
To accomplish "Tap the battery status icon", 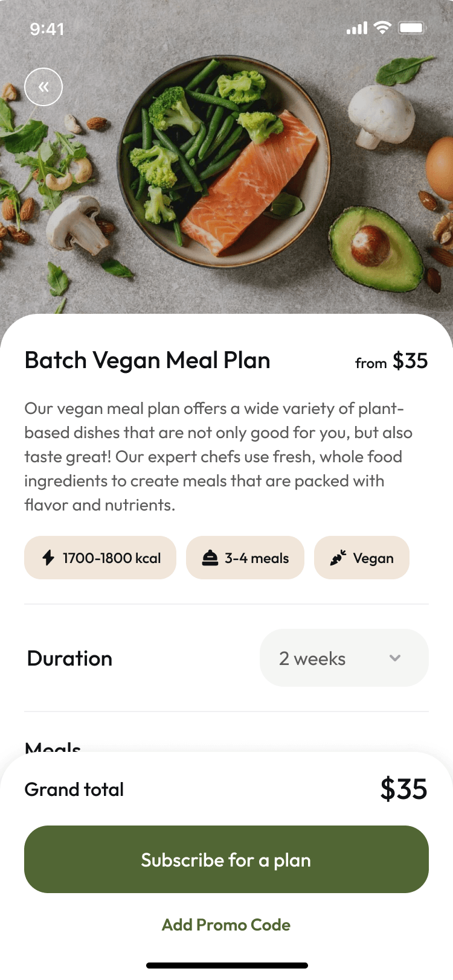I will tap(412, 28).
